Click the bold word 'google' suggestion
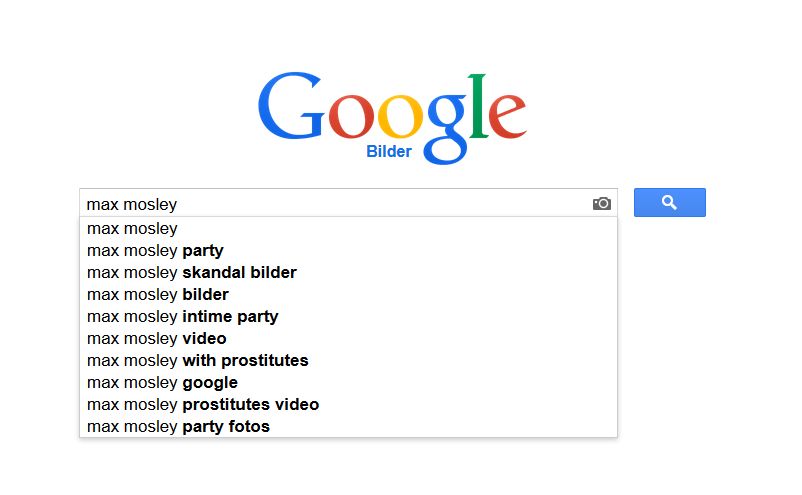 tap(210, 383)
